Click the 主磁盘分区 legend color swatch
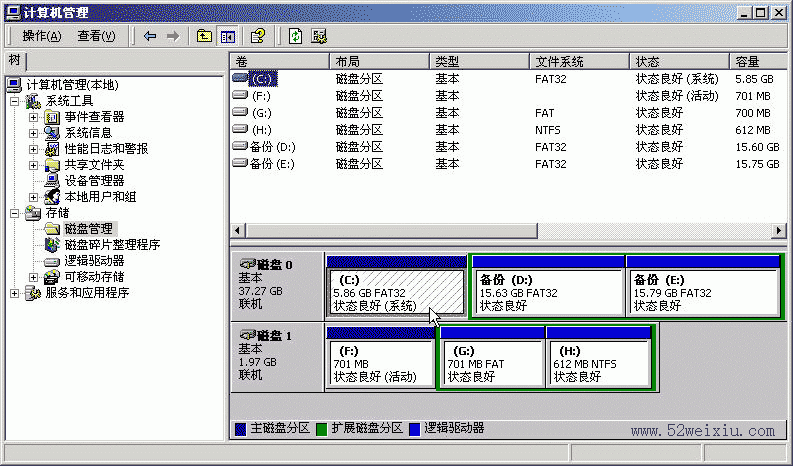This screenshot has height=466, width=793. [241, 429]
